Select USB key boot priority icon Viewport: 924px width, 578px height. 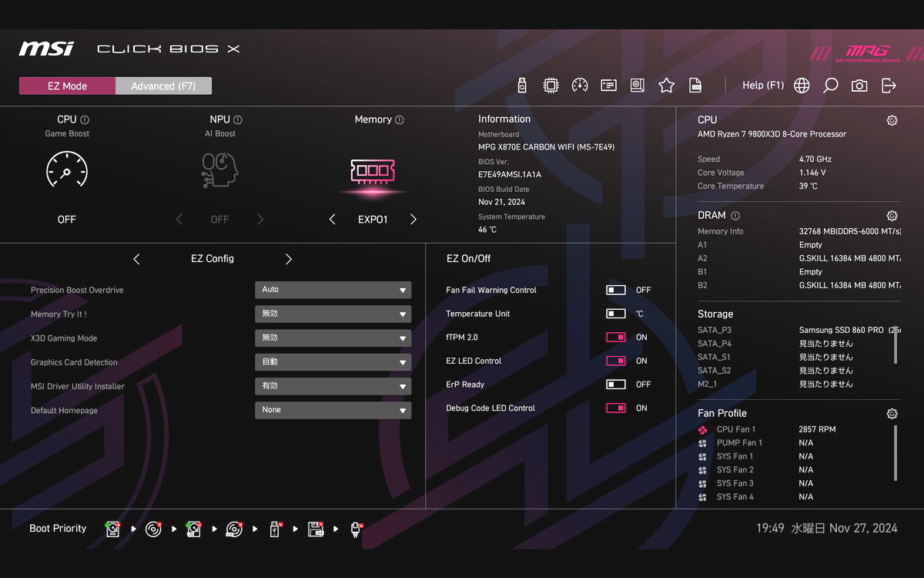(x=275, y=529)
